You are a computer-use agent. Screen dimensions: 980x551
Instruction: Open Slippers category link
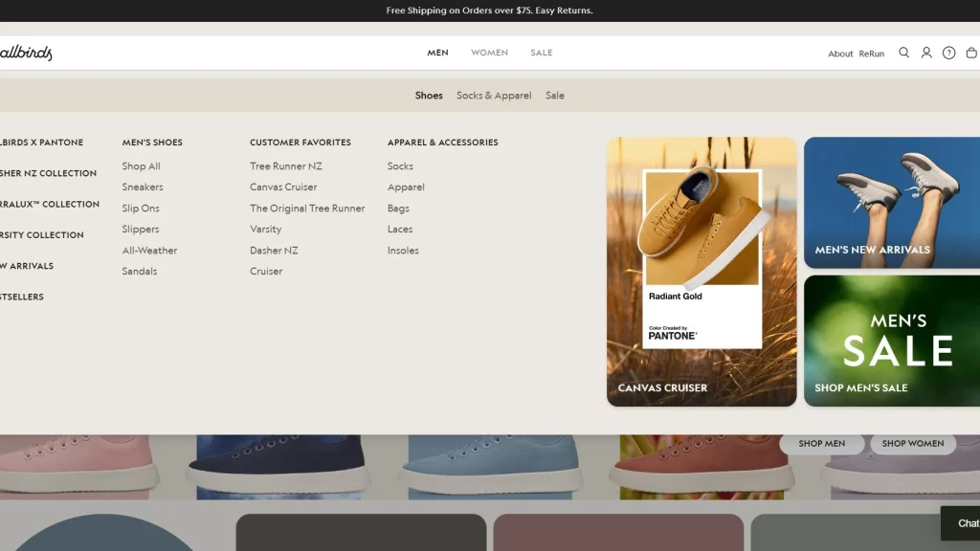tap(141, 230)
